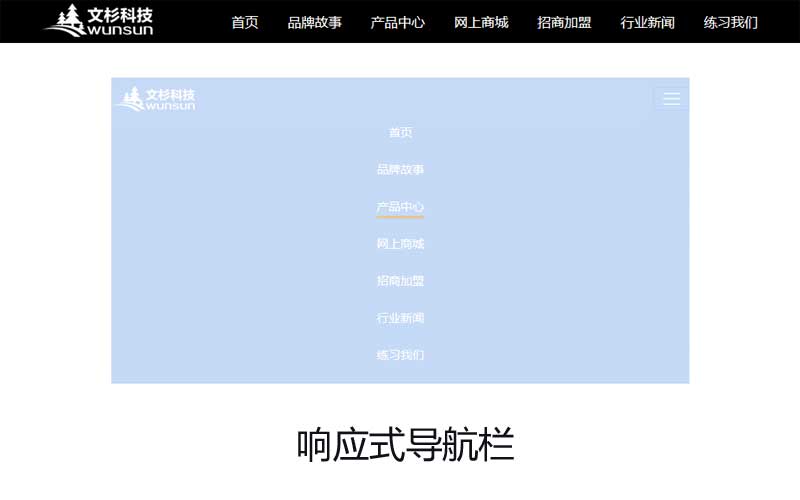Viewport: 800px width, 500px height.
Task: Open 首页 in the top black navigation bar
Action: (x=245, y=22)
